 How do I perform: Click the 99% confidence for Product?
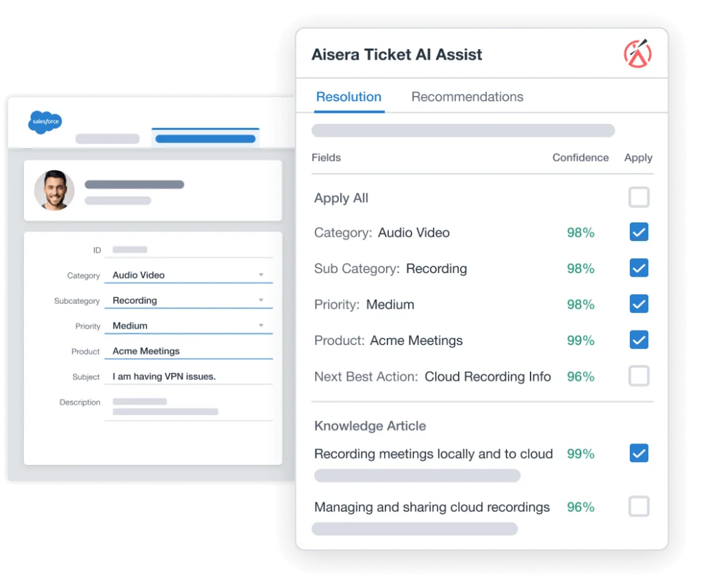click(581, 340)
